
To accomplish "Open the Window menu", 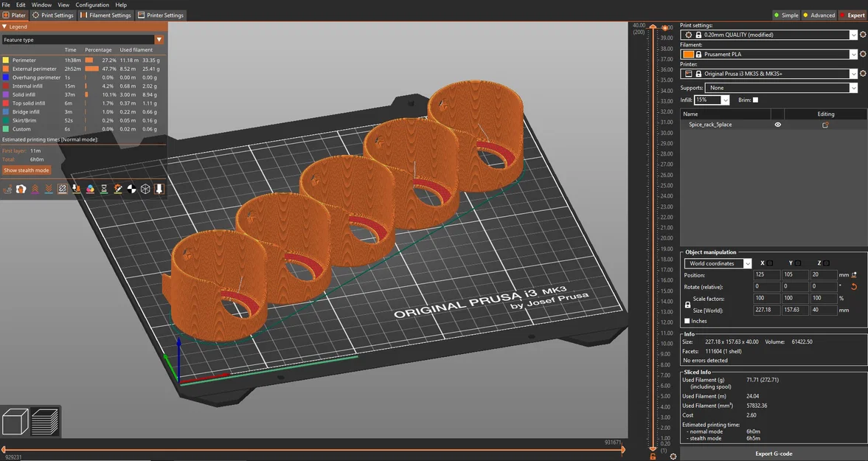I will 41,4.
